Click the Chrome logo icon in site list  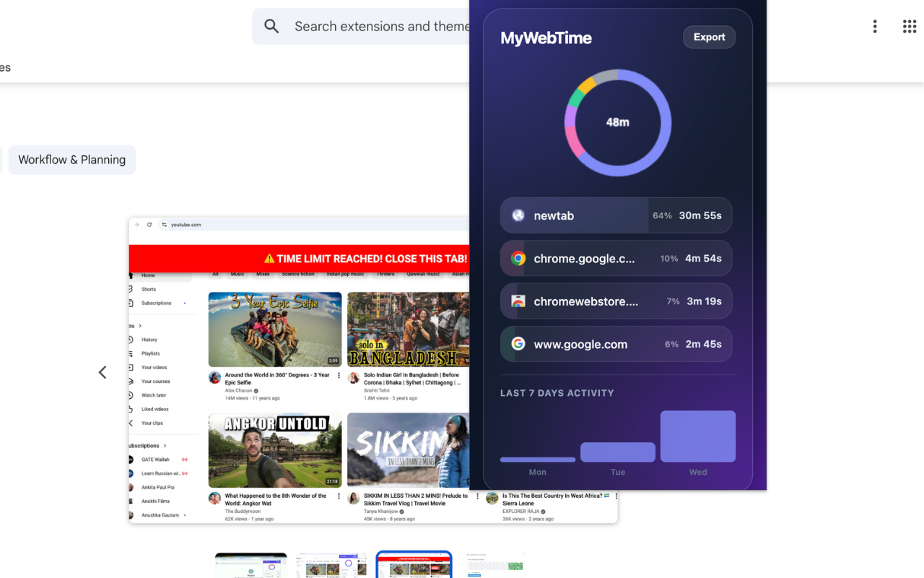(x=518, y=259)
